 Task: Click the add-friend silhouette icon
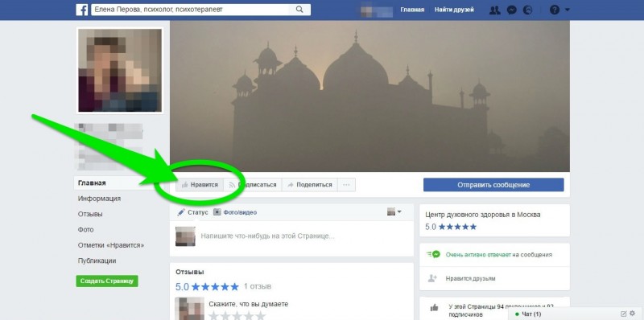[x=432, y=278]
